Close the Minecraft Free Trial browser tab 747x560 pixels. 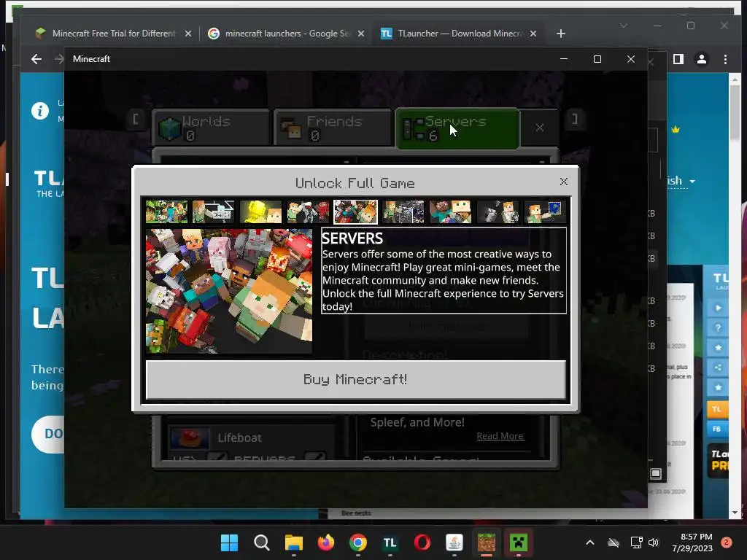(188, 34)
